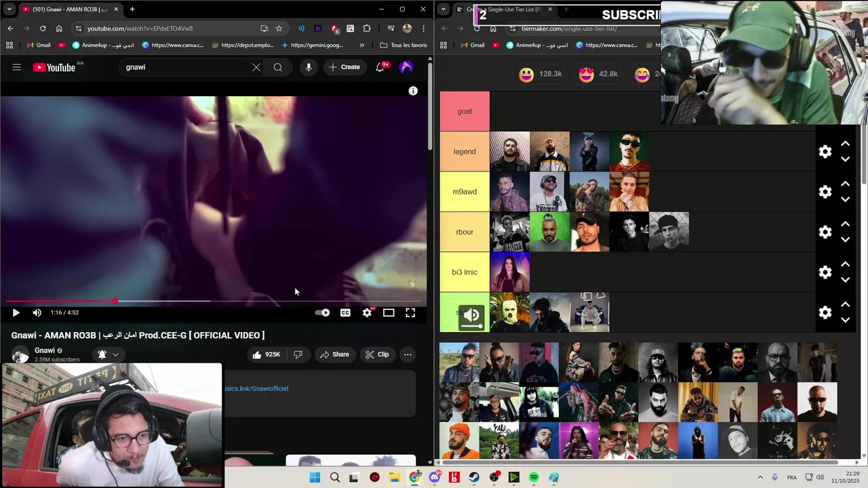This screenshot has height=488, width=868.
Task: Mute the video volume
Action: [37, 312]
